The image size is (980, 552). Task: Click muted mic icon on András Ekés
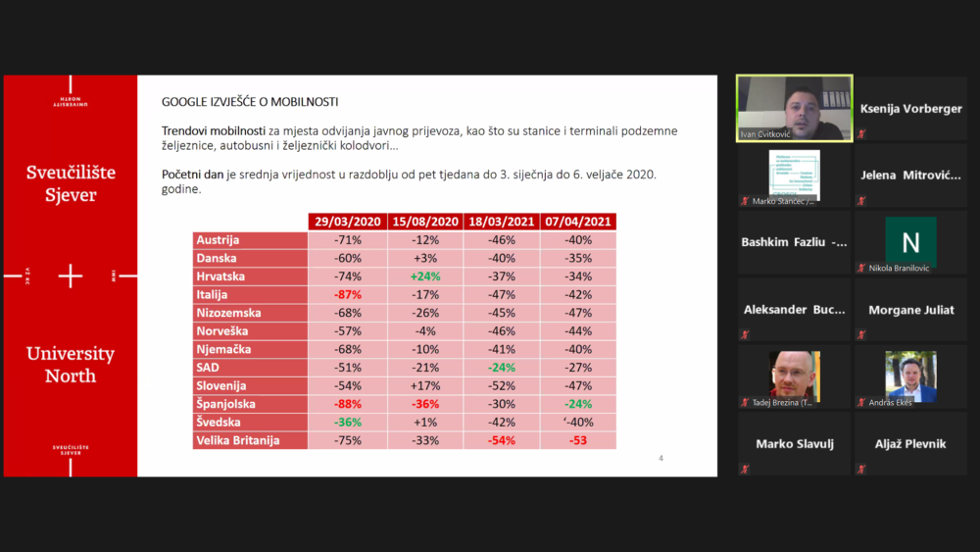[x=861, y=403]
